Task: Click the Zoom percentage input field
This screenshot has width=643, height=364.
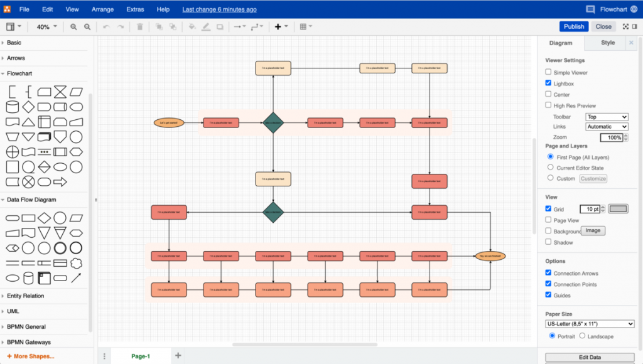Action: tap(612, 137)
